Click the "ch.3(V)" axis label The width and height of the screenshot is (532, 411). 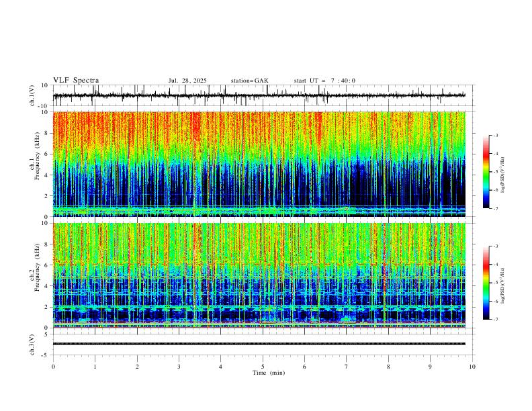[x=33, y=345]
